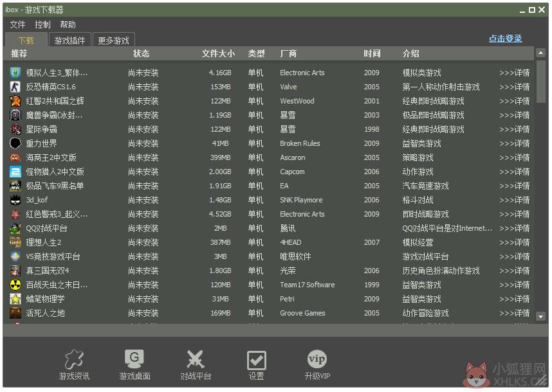Click the 第一人称动作射击游戏 description
Image resolution: width=552 pixels, height=392 pixels.
coord(441,87)
